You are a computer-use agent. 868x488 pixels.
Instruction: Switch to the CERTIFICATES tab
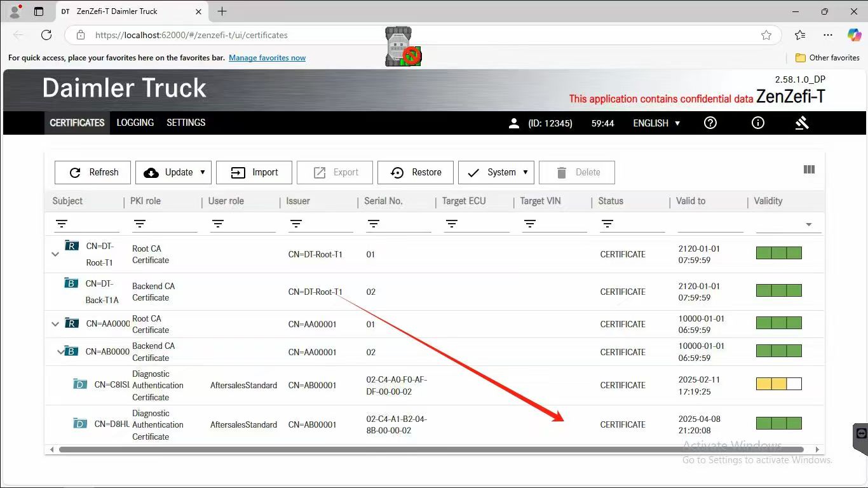tap(77, 123)
